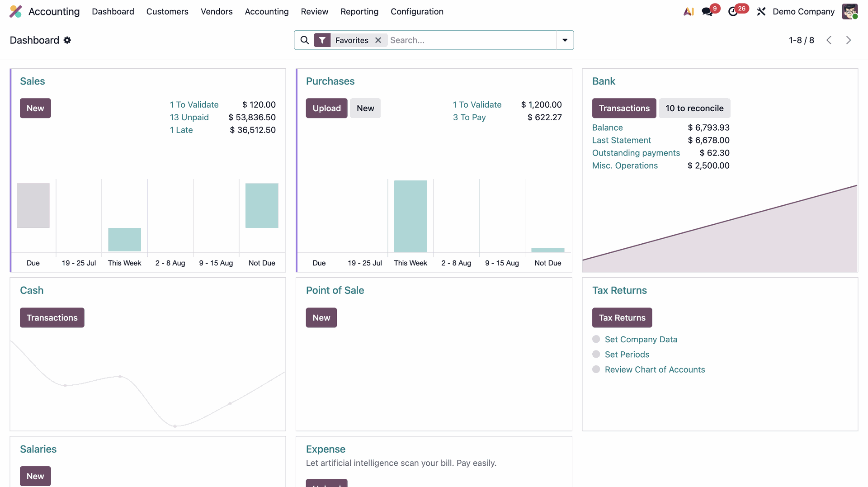Open Outstanding payments link
Viewport: 868px width, 487px height.
click(636, 153)
